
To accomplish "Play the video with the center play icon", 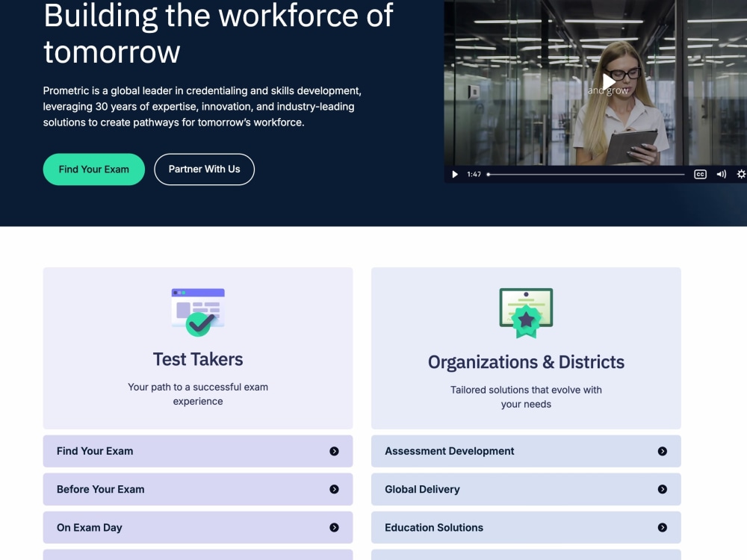I will tap(608, 82).
